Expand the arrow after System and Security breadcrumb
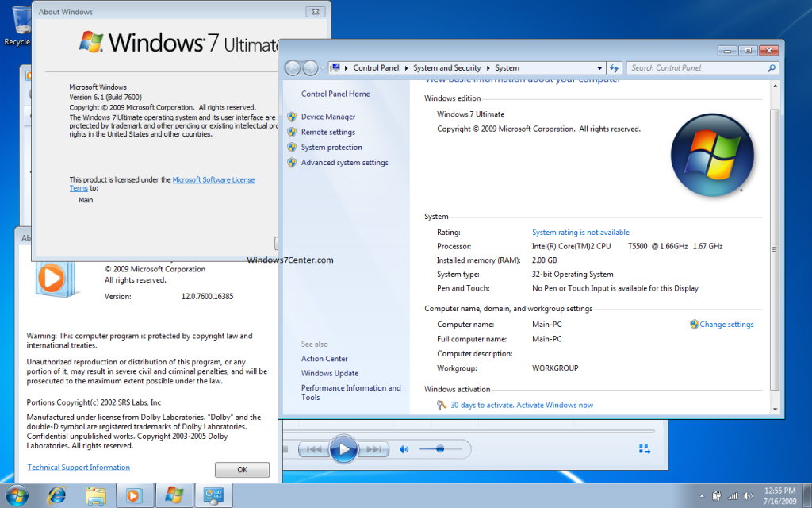The image size is (812, 508). pyautogui.click(x=488, y=68)
